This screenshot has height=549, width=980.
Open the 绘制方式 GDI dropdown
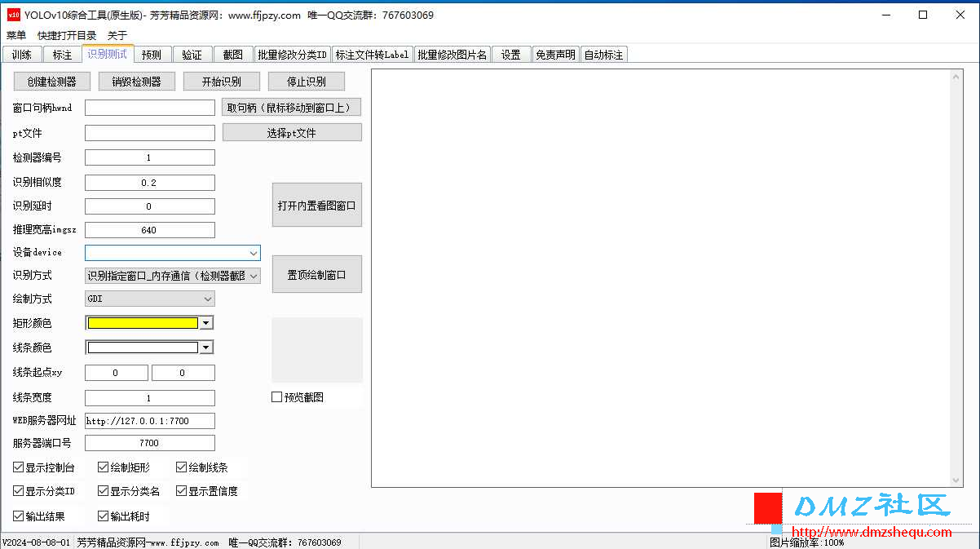(x=207, y=299)
